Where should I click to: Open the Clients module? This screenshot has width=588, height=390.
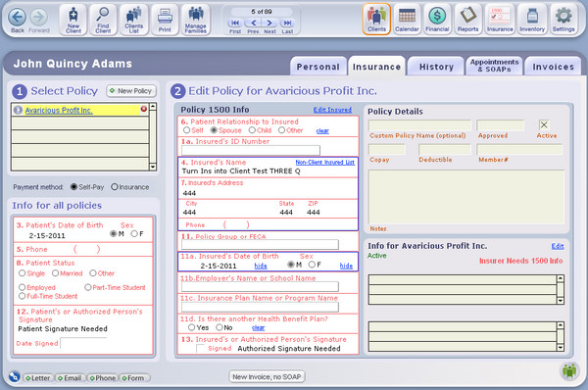point(376,20)
